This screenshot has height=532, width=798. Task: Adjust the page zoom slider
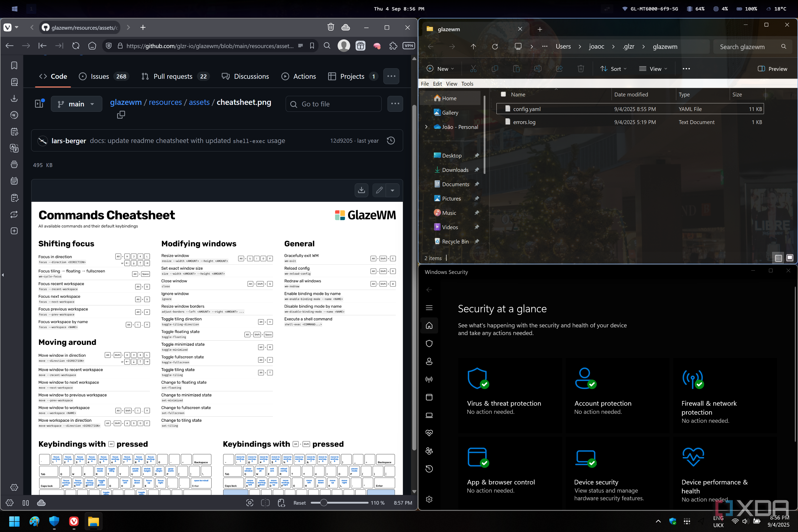click(x=324, y=503)
